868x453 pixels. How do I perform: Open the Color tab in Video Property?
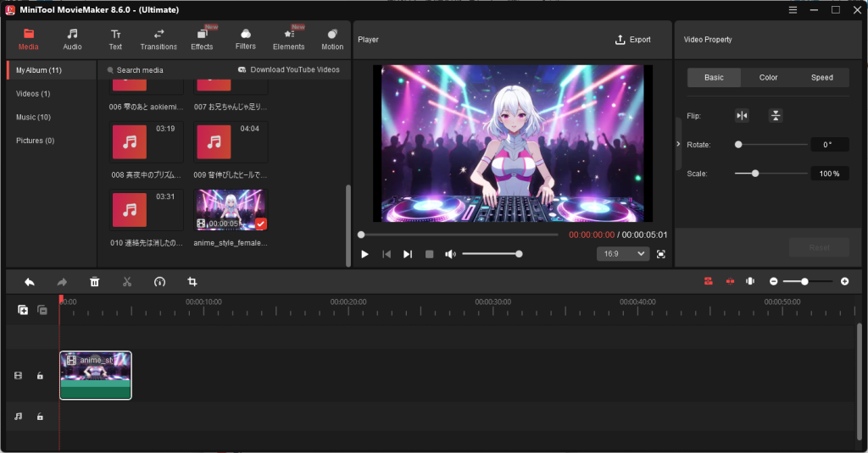pos(768,77)
